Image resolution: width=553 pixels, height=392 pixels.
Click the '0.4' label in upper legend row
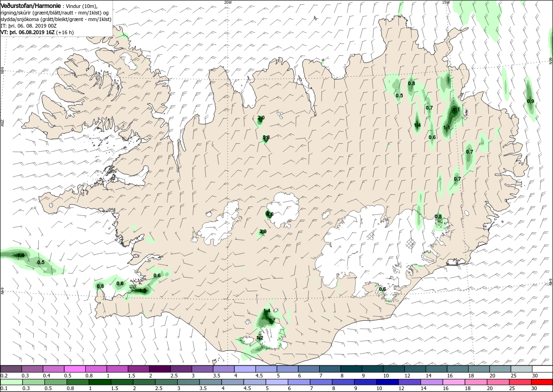(46, 376)
